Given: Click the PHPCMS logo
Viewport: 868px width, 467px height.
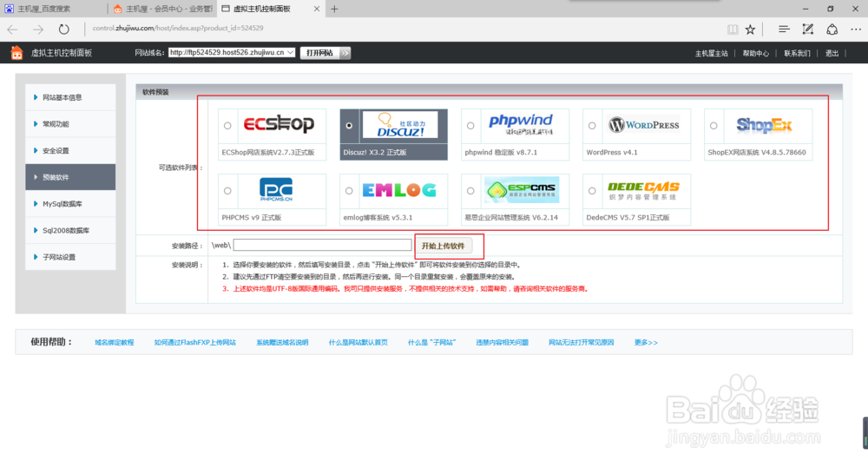Looking at the screenshot, I should [276, 190].
